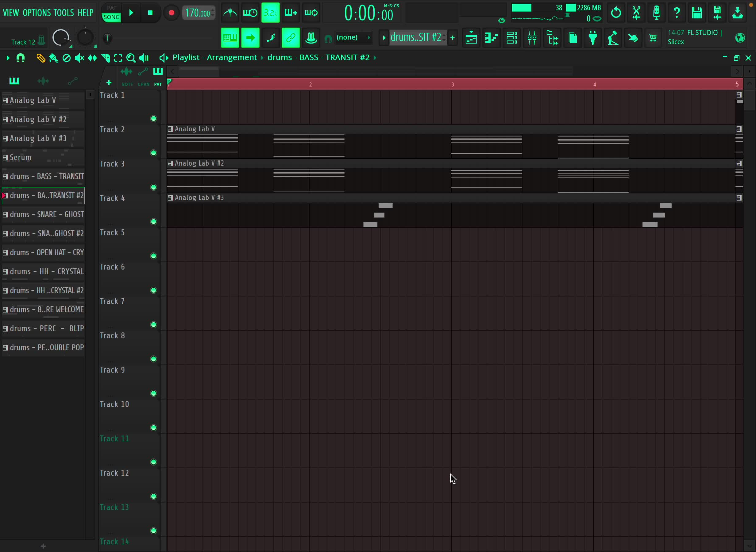Open the Analog Lab V clip menu on Track 2
Image resolution: width=756 pixels, height=552 pixels.
click(x=171, y=129)
